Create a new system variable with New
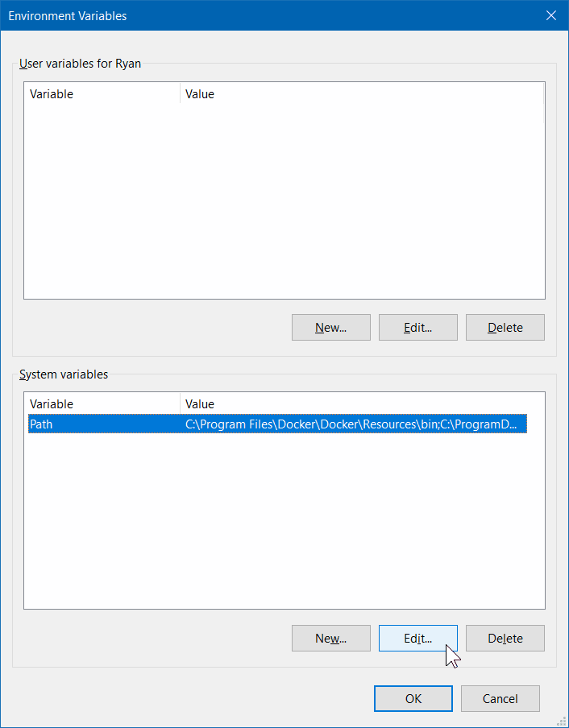 pyautogui.click(x=330, y=639)
